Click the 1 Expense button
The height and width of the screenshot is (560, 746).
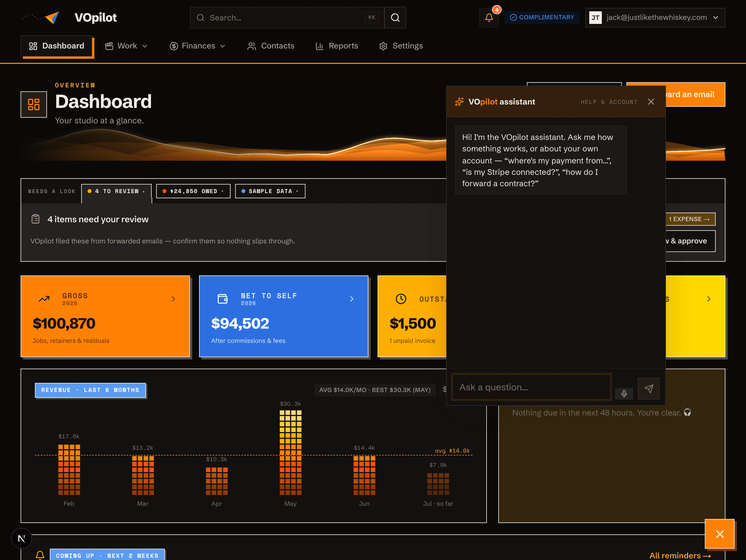tap(690, 219)
